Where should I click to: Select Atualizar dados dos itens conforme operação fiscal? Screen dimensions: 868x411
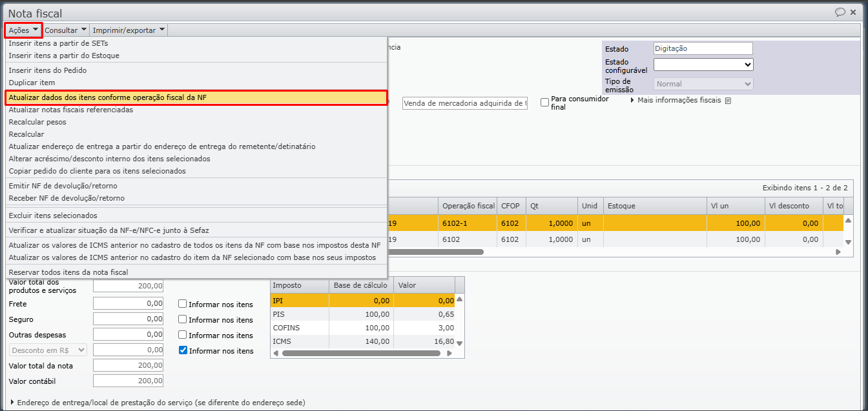(196, 97)
